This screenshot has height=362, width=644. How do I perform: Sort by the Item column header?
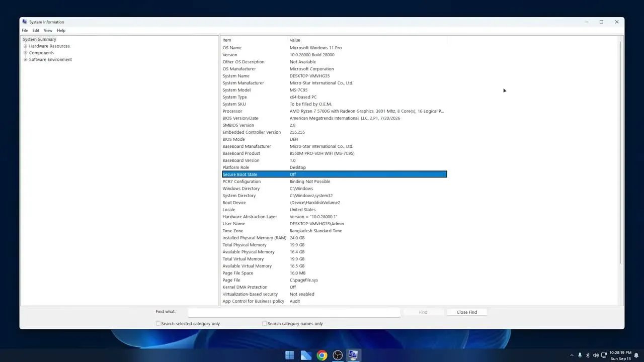[254, 40]
